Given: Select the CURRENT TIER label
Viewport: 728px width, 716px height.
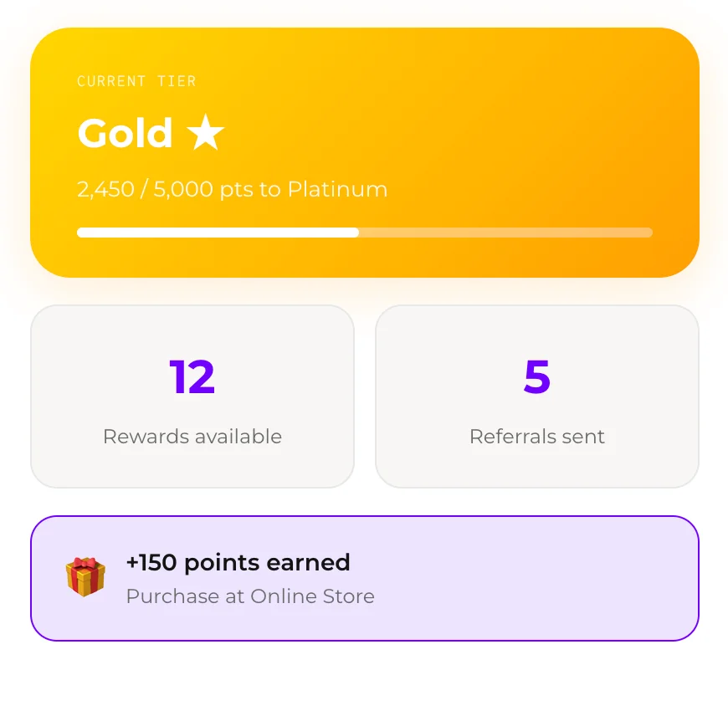Looking at the screenshot, I should click(136, 80).
